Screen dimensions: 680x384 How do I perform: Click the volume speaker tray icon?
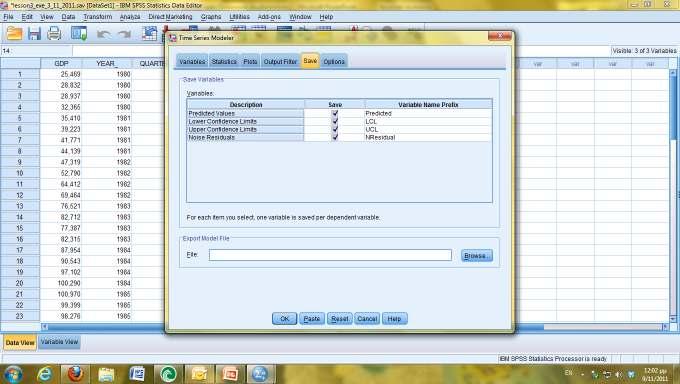tap(619, 374)
